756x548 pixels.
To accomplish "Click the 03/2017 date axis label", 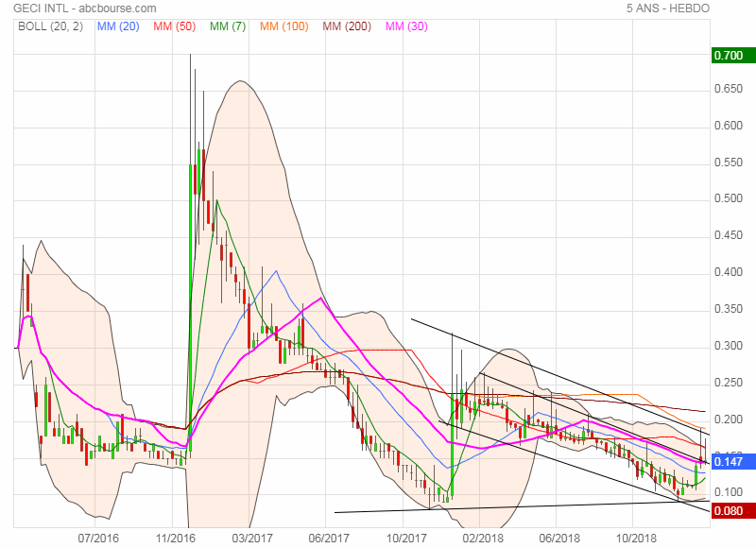I will point(252,538).
